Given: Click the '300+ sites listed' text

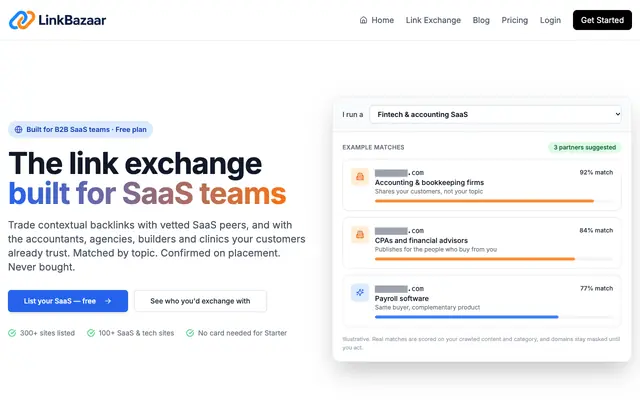Looking at the screenshot, I should click(47, 333).
